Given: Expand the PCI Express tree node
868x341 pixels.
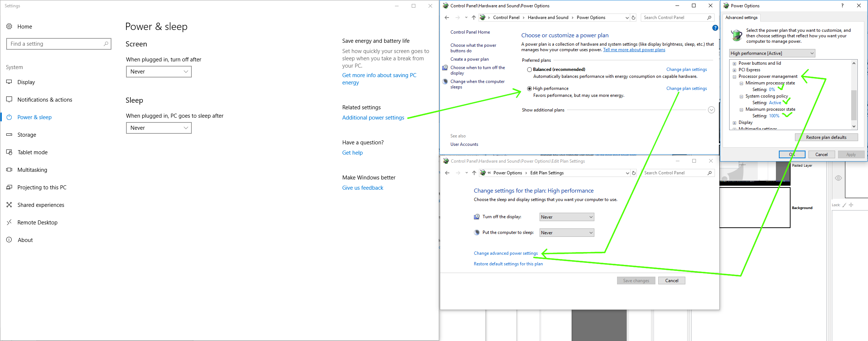Looking at the screenshot, I should (734, 70).
